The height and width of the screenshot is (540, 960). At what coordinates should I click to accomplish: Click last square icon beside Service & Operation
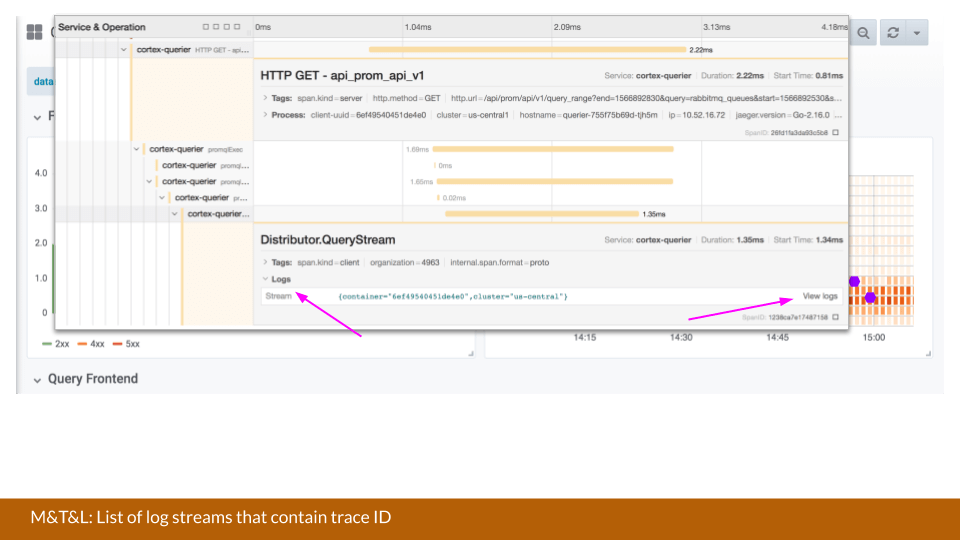[x=237, y=27]
